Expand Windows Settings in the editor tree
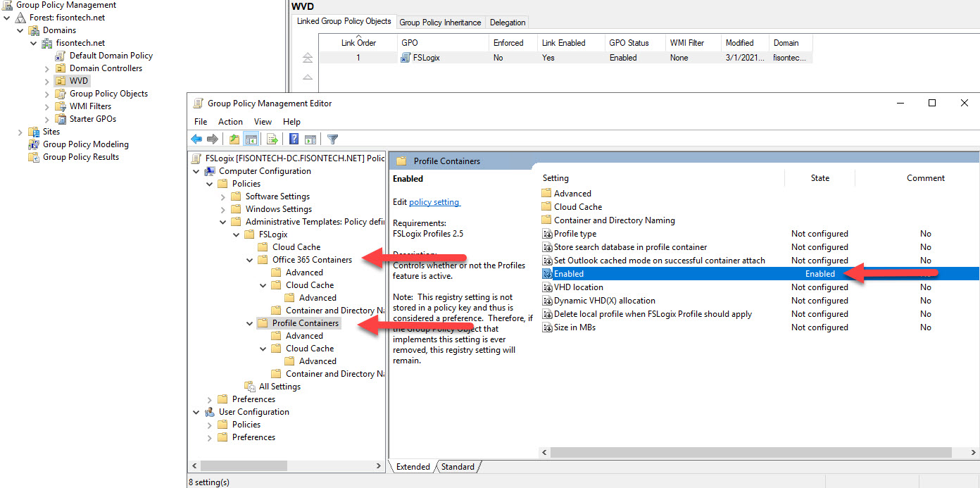The image size is (980, 488). [223, 209]
